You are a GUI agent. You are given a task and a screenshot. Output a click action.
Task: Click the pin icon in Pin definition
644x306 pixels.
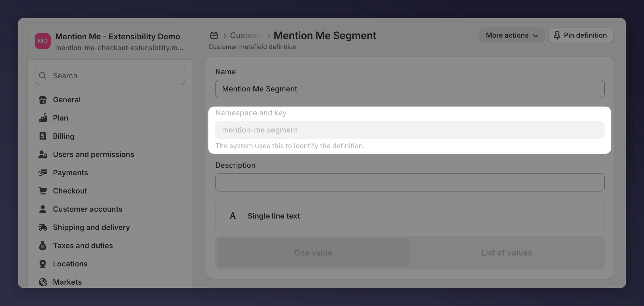pyautogui.click(x=557, y=35)
